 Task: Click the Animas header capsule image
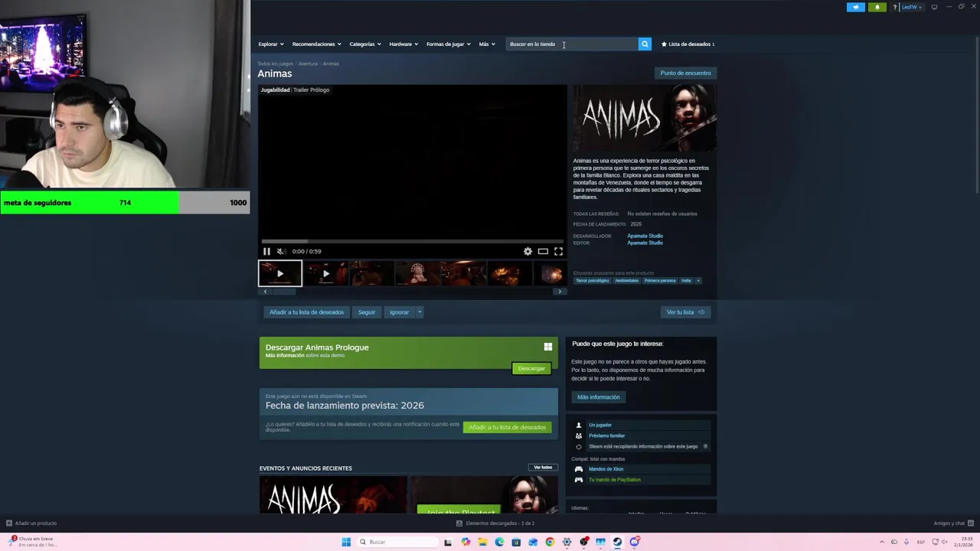coord(645,118)
